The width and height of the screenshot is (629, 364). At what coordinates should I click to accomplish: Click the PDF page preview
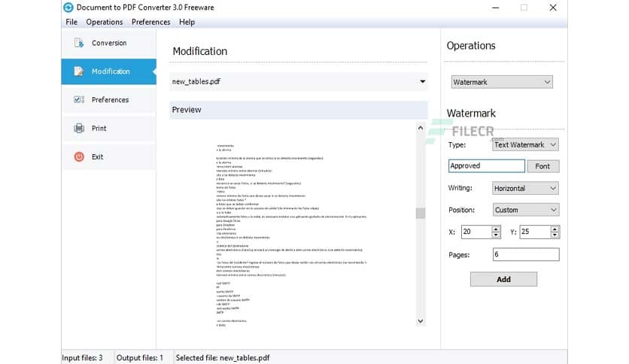(x=292, y=235)
